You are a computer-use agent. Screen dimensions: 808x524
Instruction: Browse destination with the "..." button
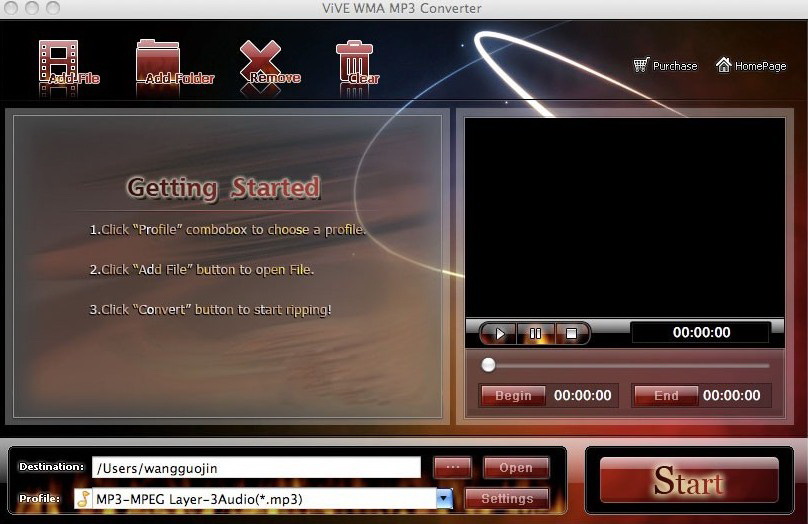[452, 467]
